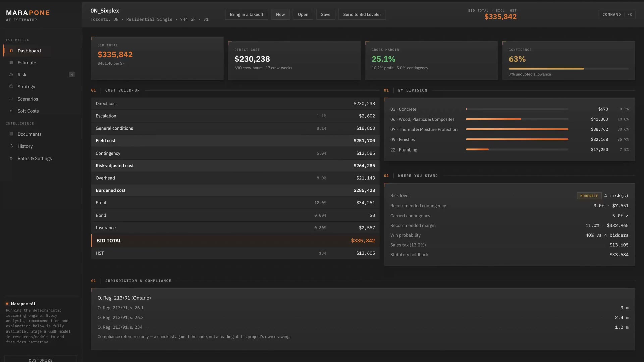Send estimate to Bid Leveler
644x362 pixels.
pos(362,14)
